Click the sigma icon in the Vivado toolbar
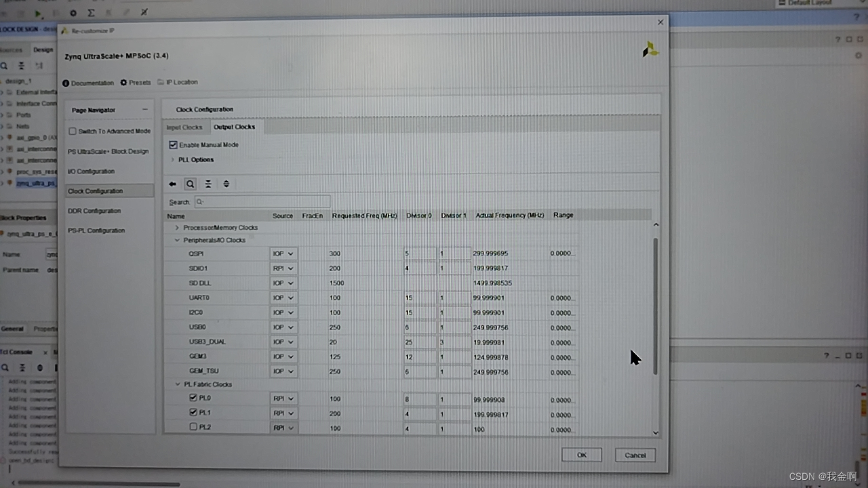The image size is (868, 488). click(91, 13)
